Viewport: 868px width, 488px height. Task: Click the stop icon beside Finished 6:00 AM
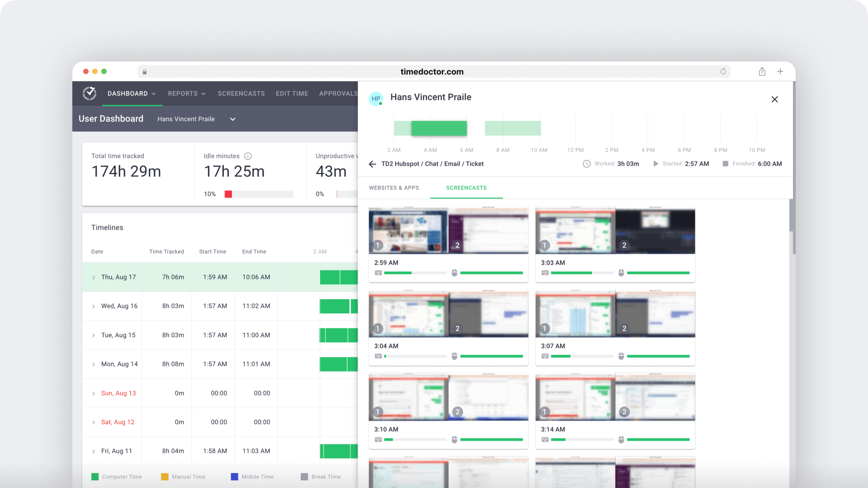726,164
